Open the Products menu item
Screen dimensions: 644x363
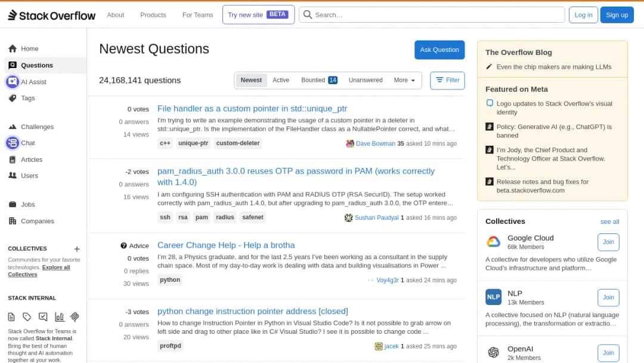[153, 15]
